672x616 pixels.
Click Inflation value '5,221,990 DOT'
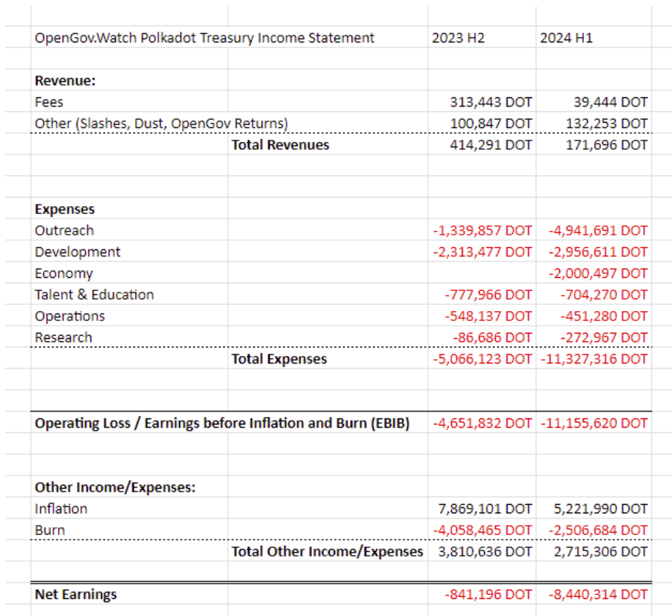[601, 509]
